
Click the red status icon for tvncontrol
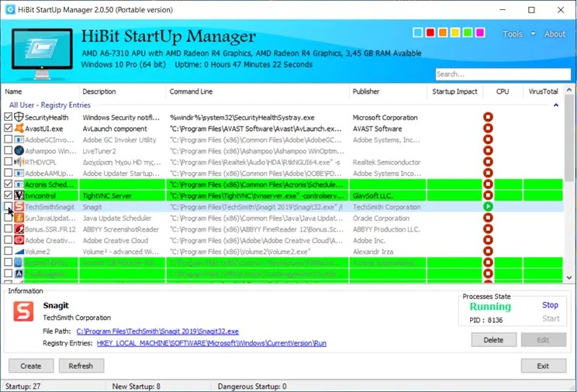[x=488, y=195]
